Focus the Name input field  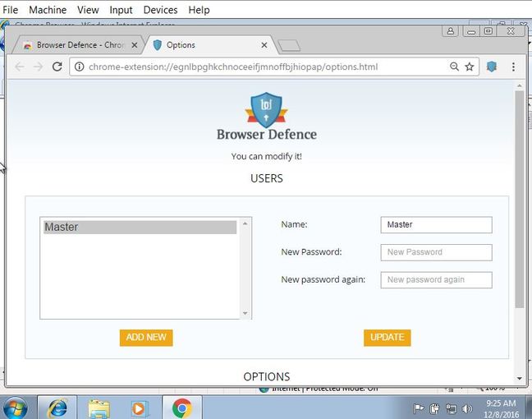(x=436, y=225)
